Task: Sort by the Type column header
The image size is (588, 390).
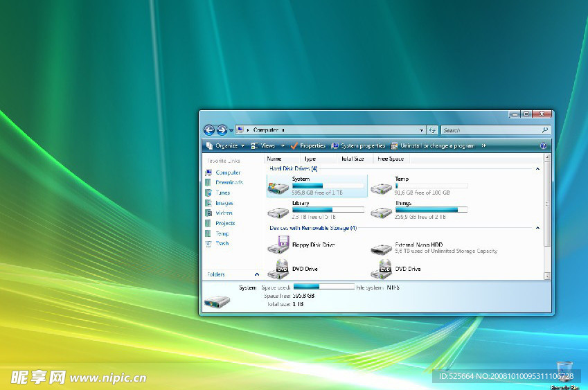Action: pos(318,159)
